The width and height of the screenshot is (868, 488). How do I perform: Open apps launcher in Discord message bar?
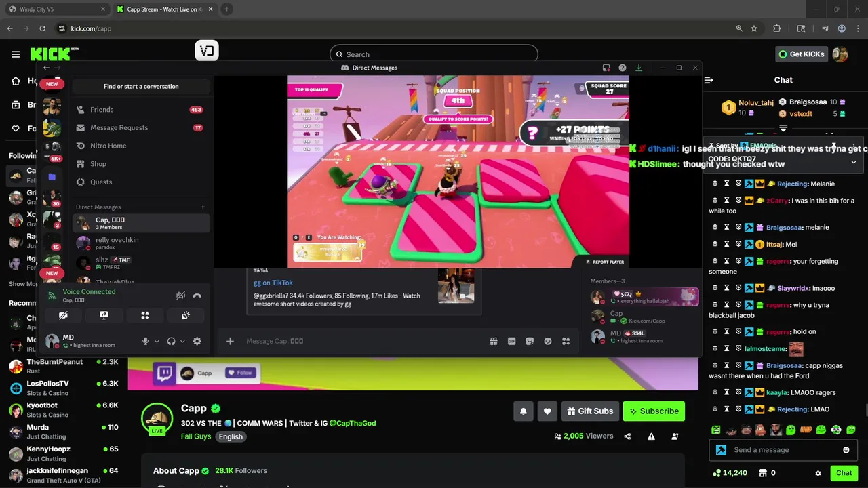click(x=566, y=341)
